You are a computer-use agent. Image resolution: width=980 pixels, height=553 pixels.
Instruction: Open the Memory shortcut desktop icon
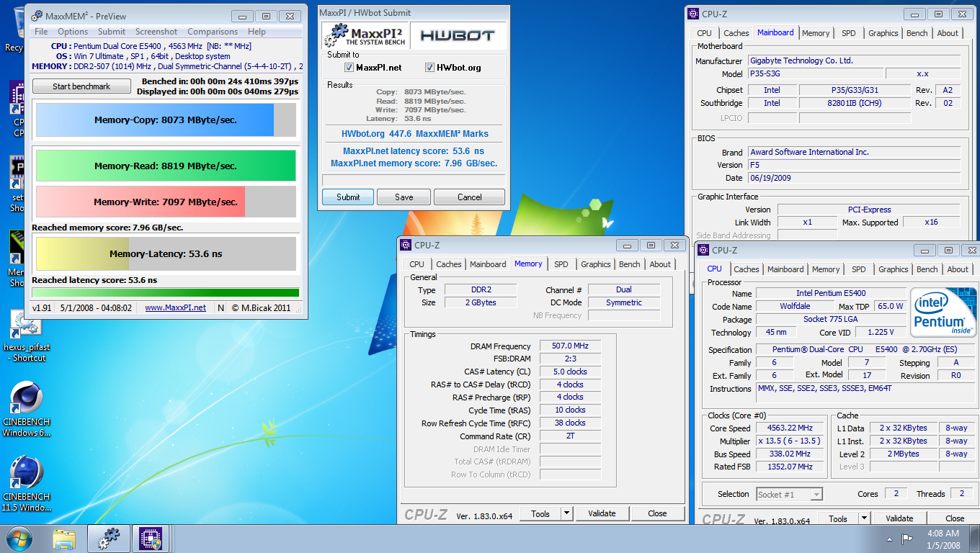pyautogui.click(x=16, y=259)
